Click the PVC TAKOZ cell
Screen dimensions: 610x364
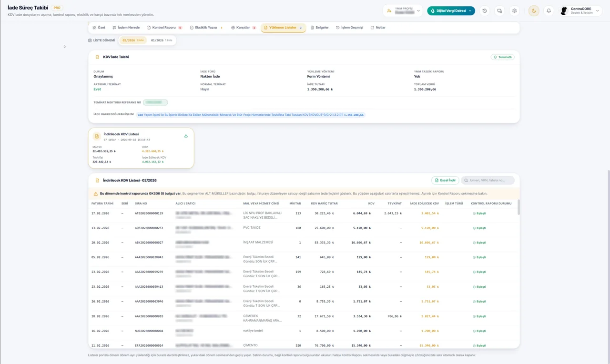coord(252,228)
